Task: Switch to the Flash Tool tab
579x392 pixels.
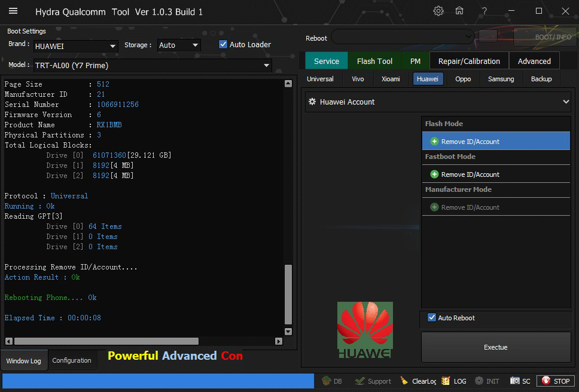Action: (374, 61)
